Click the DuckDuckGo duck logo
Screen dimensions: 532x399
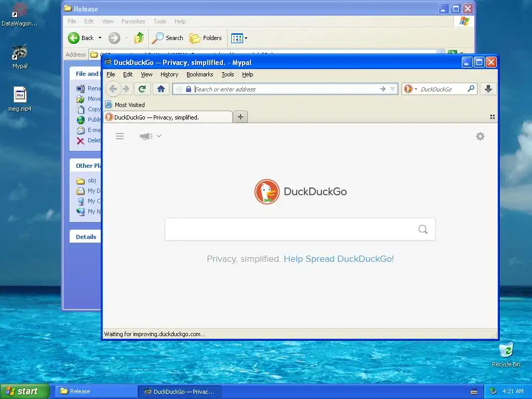pyautogui.click(x=267, y=192)
